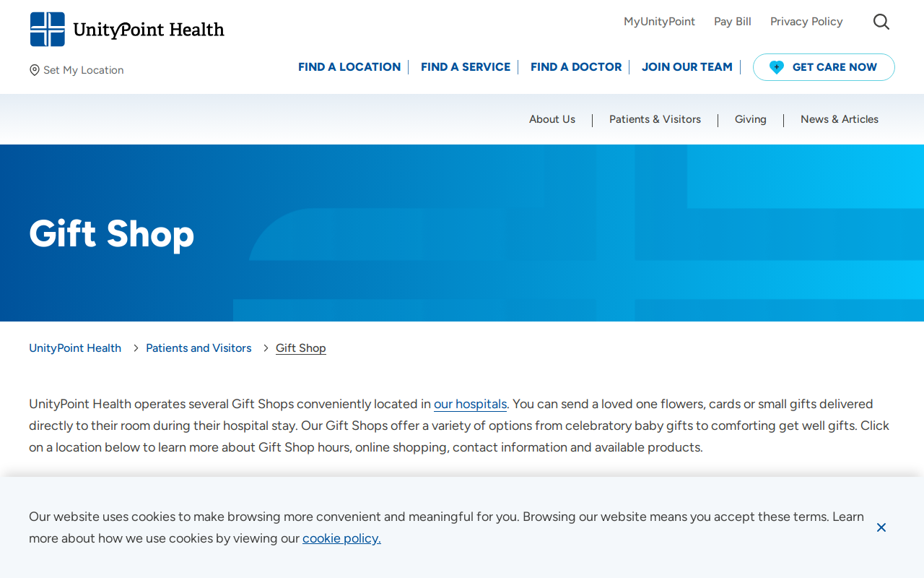Select the Giving menu item
The width and height of the screenshot is (924, 578).
click(751, 119)
